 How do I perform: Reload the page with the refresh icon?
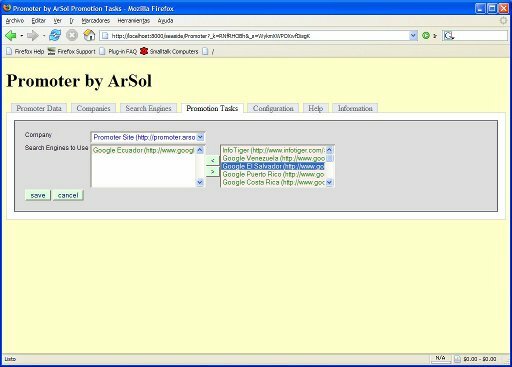[55, 35]
